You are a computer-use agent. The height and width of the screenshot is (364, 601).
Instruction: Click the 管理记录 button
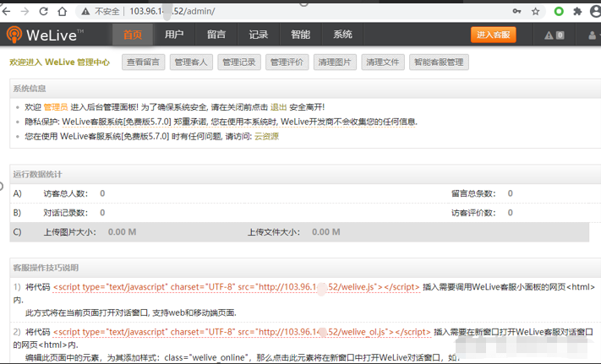point(239,62)
